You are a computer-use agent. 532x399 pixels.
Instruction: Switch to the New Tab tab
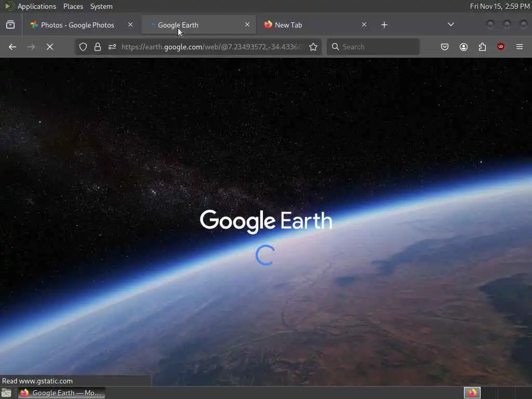click(x=315, y=25)
